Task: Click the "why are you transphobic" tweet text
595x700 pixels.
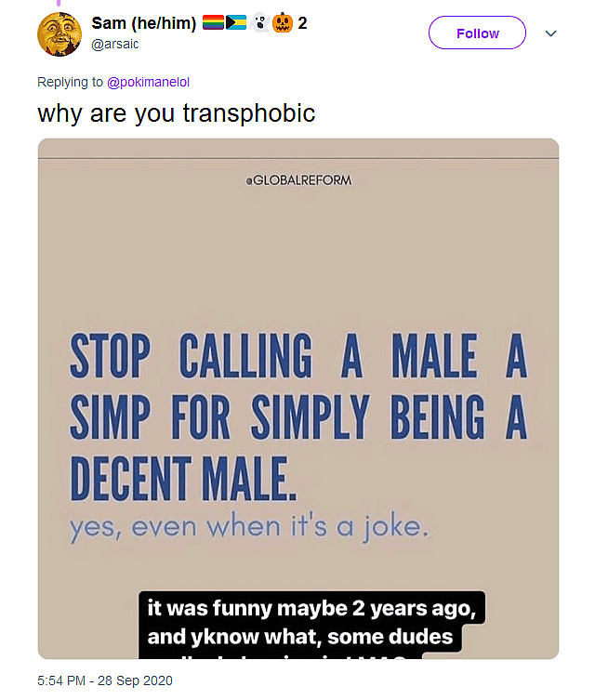Action: pyautogui.click(x=176, y=113)
